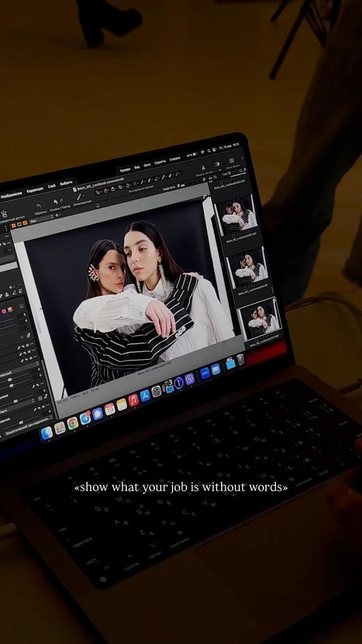Open the Выбрать menu
The width and height of the screenshot is (362, 644).
66,183
